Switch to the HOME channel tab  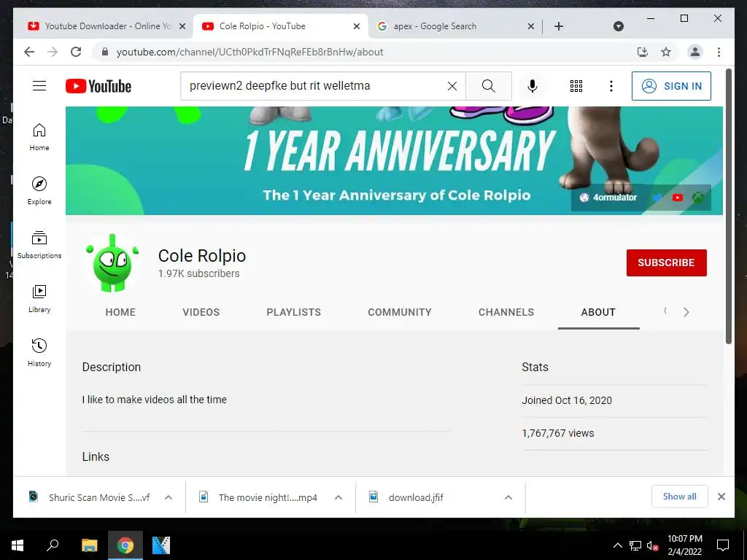click(x=120, y=312)
